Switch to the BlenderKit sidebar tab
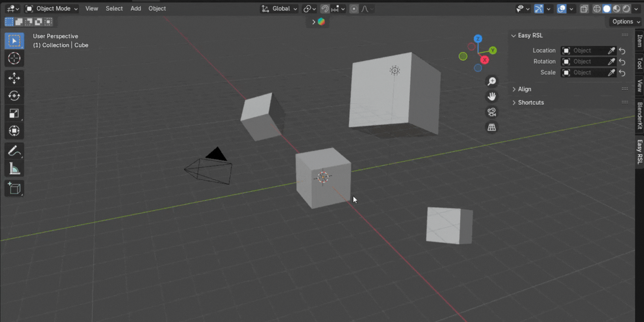 click(x=640, y=116)
